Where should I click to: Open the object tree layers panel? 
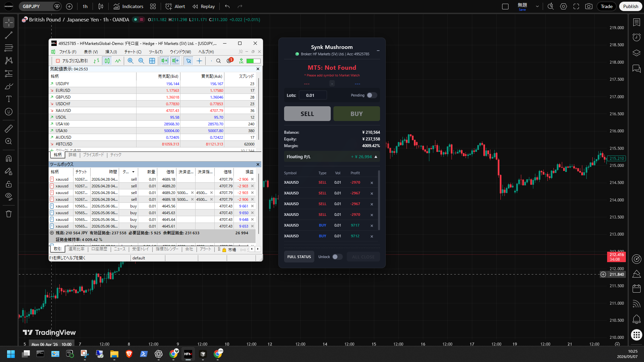tap(636, 53)
